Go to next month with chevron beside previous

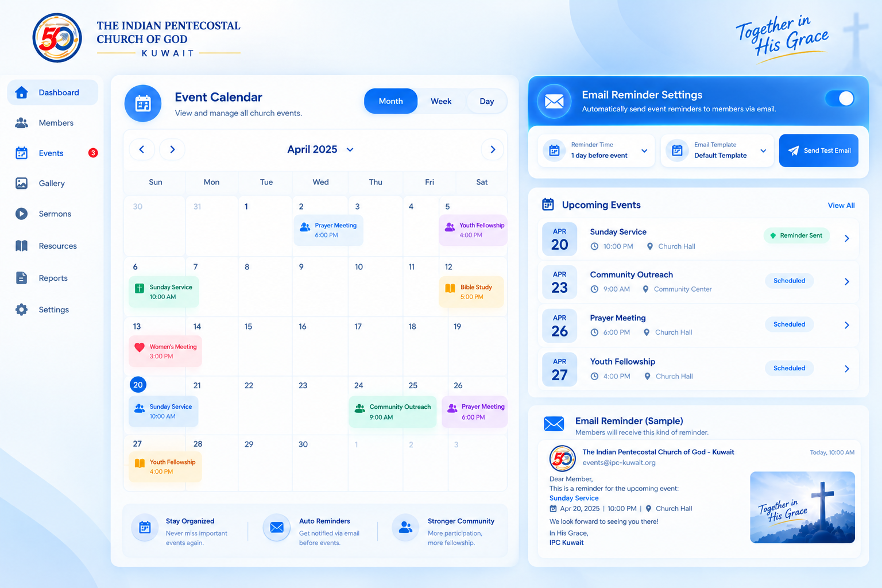[172, 149]
